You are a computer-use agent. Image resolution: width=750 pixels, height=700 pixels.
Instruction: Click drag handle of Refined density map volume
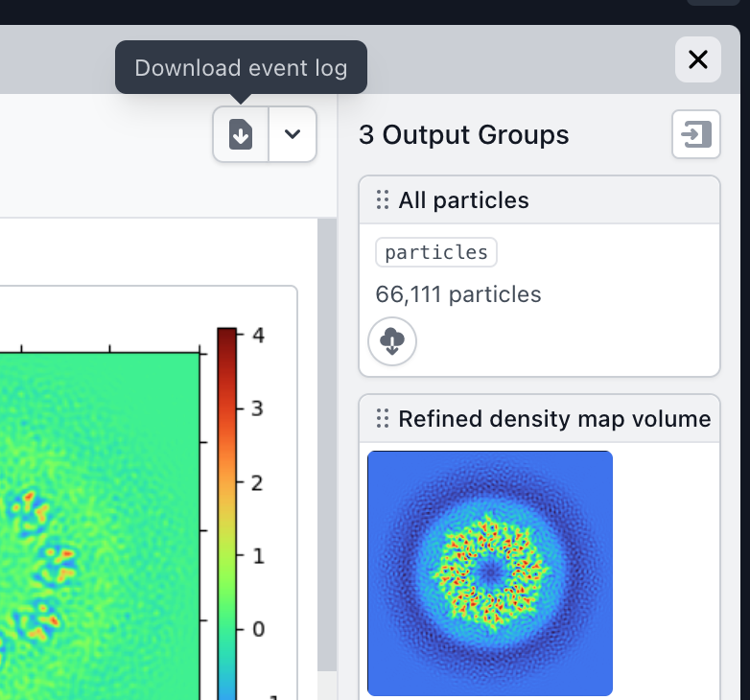[382, 418]
